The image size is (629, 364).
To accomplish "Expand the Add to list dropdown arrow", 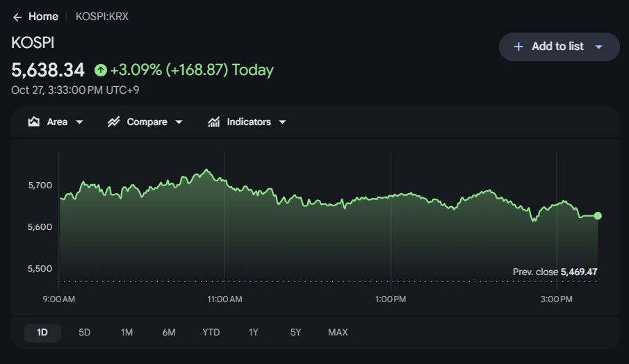I will point(598,47).
